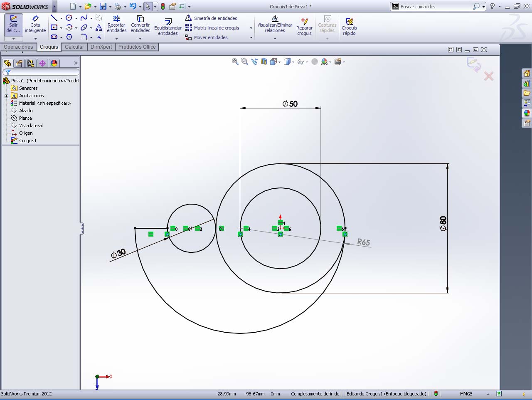This screenshot has width=532, height=400.
Task: Switch to the Calcular tab
Action: (x=74, y=47)
